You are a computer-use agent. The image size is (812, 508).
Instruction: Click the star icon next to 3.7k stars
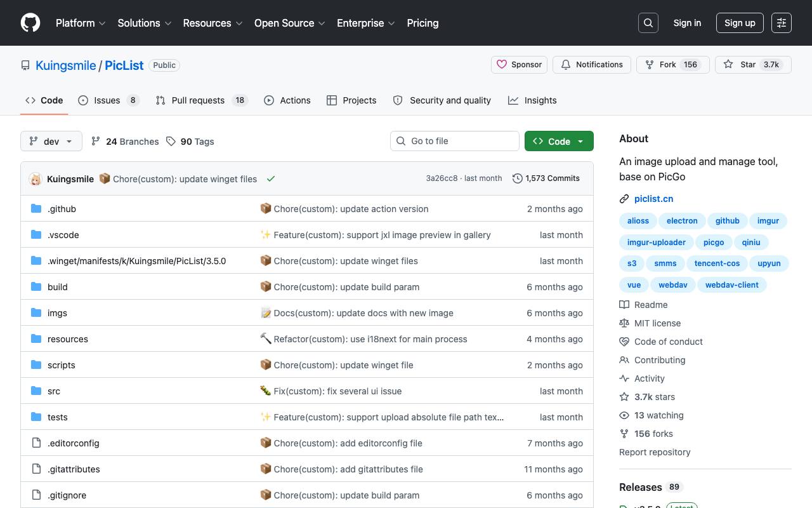click(624, 397)
